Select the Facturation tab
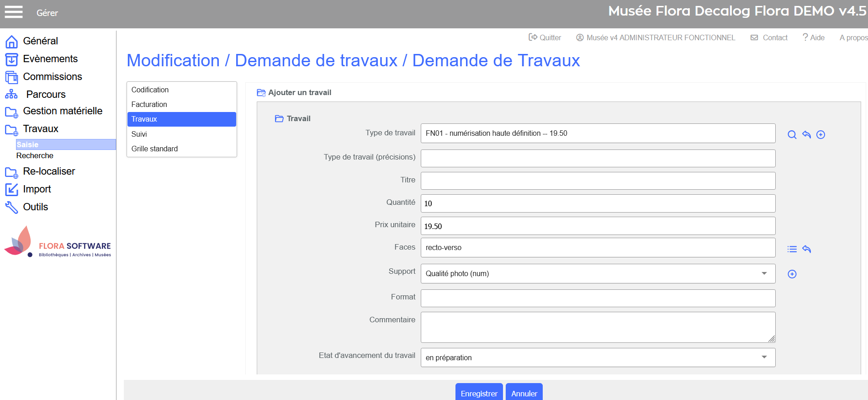Screen dimensions: 868x400 click(x=149, y=104)
